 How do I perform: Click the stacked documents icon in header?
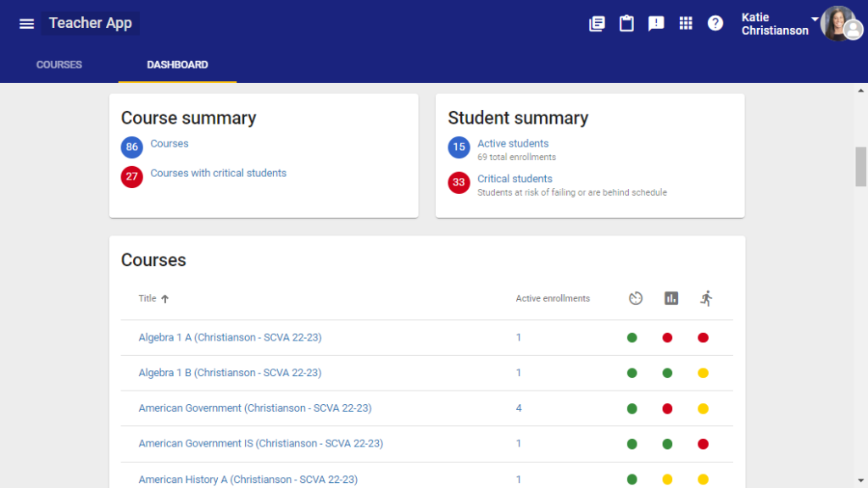click(x=597, y=24)
